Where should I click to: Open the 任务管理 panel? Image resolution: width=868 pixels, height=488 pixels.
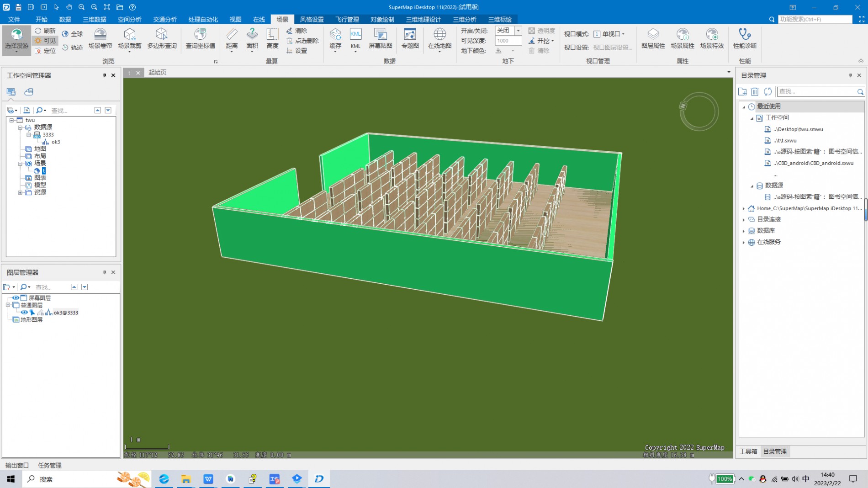click(x=49, y=465)
